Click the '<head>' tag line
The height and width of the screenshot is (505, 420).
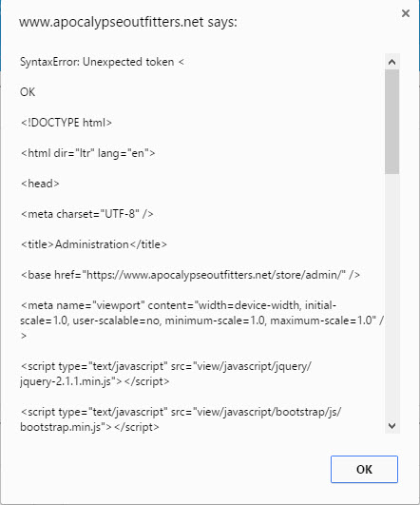[x=40, y=184]
